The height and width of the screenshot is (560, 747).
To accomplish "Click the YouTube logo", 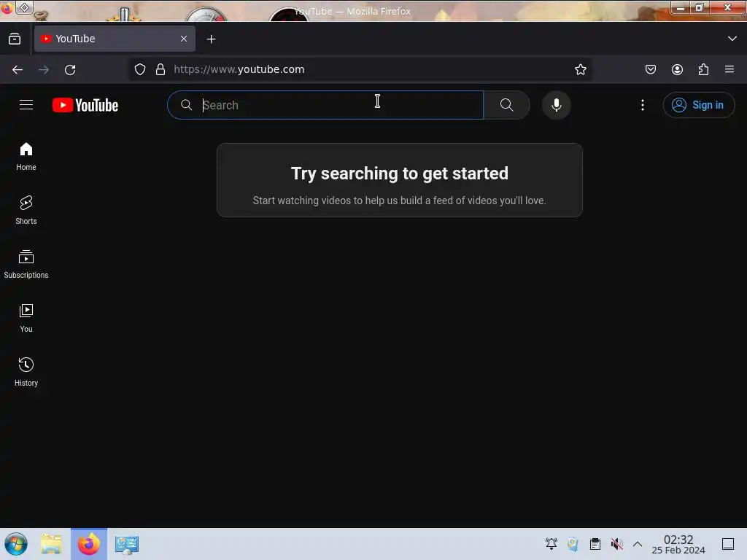I will (85, 105).
